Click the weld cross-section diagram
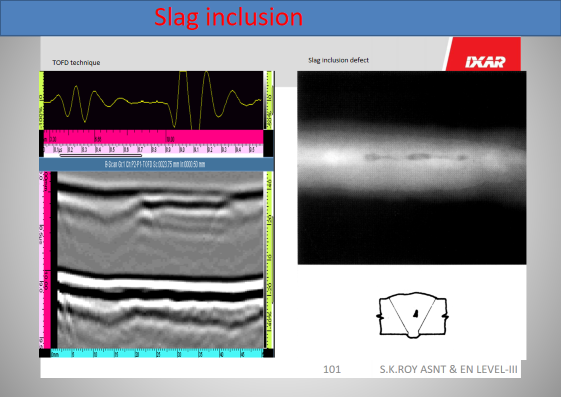The image size is (561, 397). [412, 315]
